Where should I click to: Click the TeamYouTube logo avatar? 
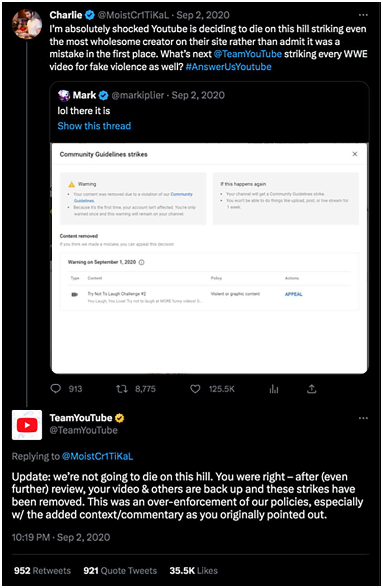pos(27,425)
